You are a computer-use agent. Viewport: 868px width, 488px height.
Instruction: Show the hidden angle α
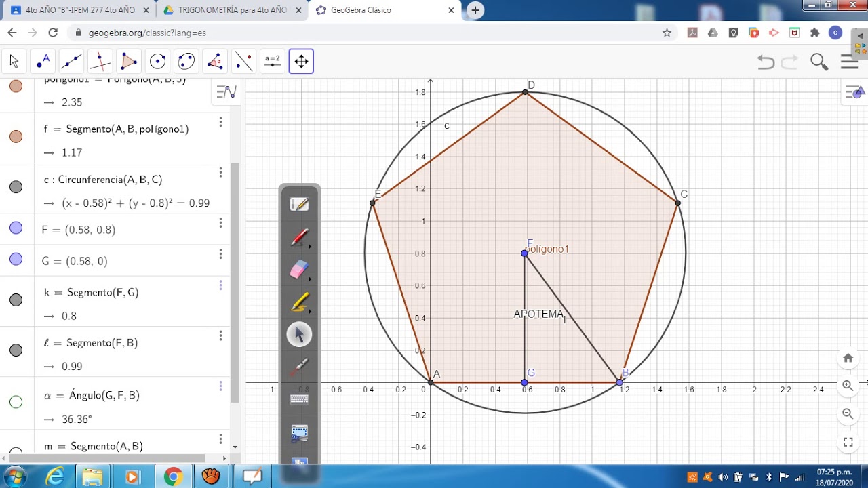tap(16, 402)
